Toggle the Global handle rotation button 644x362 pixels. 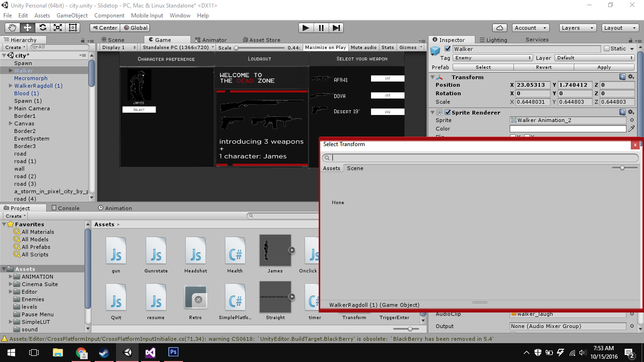click(135, 28)
